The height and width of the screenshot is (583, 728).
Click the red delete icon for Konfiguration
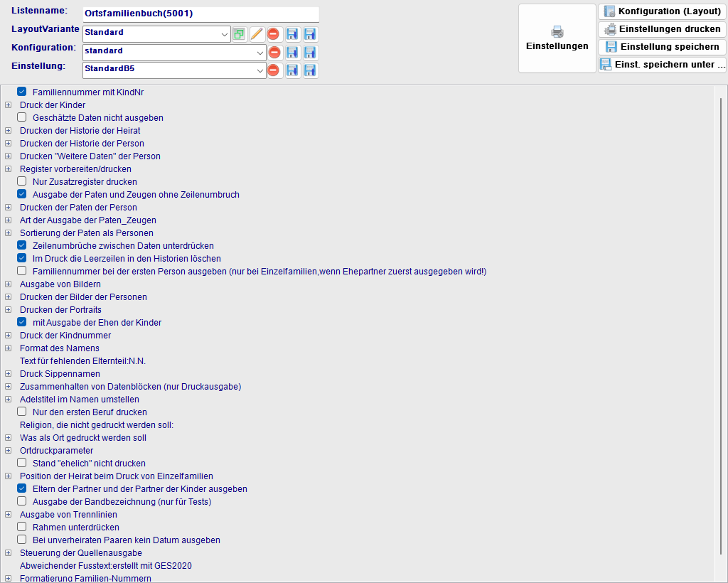click(x=275, y=52)
